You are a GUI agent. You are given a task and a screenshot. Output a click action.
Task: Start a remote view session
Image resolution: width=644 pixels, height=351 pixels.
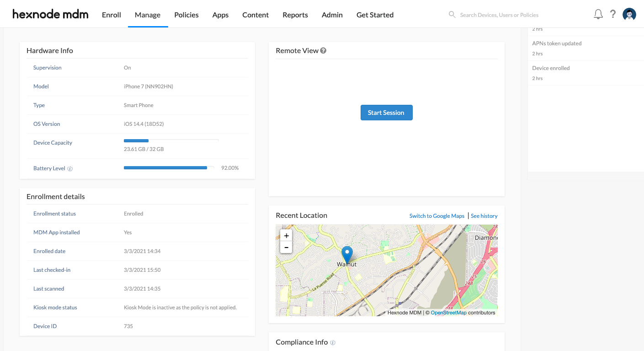coord(386,113)
